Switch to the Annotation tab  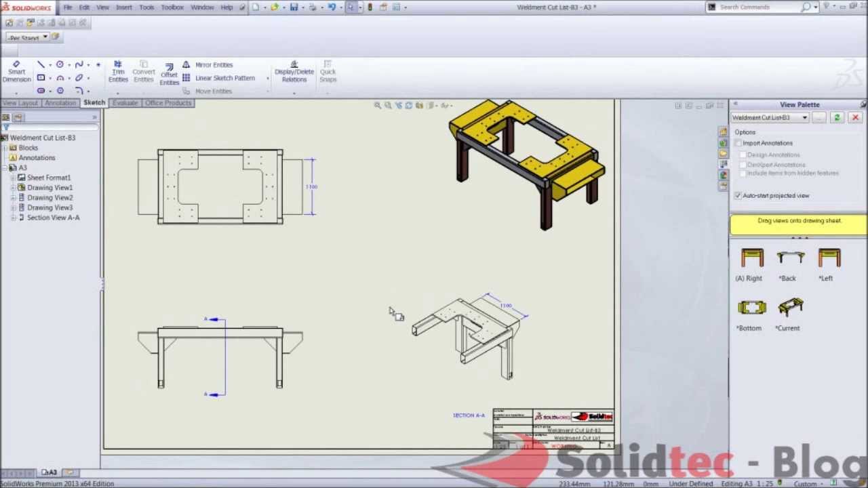tap(60, 103)
